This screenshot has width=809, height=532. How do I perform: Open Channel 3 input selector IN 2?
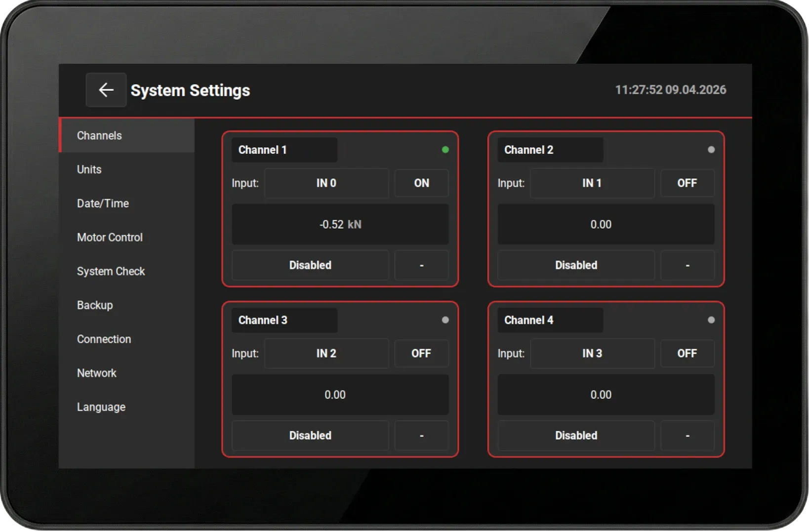pos(326,354)
